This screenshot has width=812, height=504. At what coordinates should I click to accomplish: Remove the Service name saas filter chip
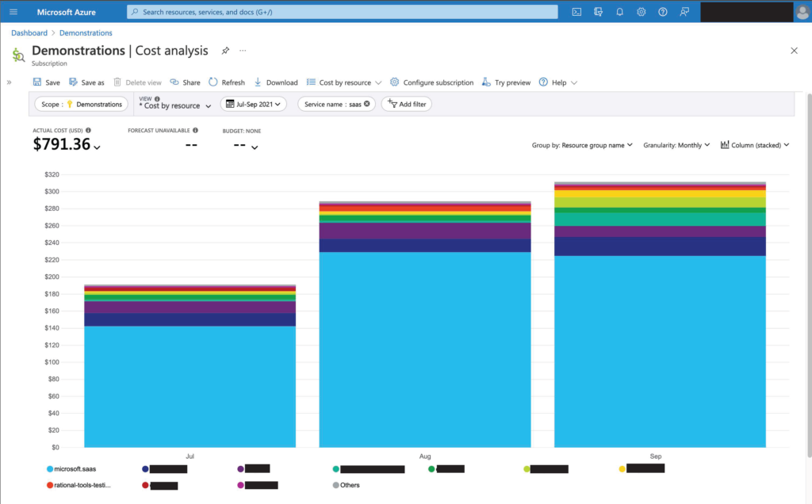(365, 104)
